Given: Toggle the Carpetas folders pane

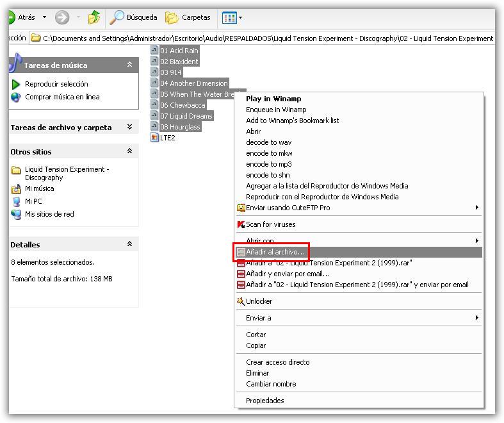Looking at the screenshot, I should pyautogui.click(x=188, y=17).
